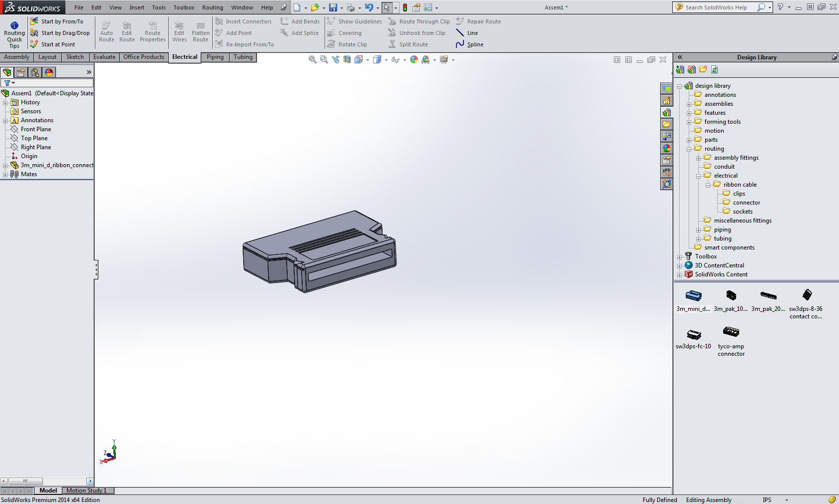Screen dimensions: 839x504
Task: Click the IPS units in status bar
Action: click(x=767, y=500)
